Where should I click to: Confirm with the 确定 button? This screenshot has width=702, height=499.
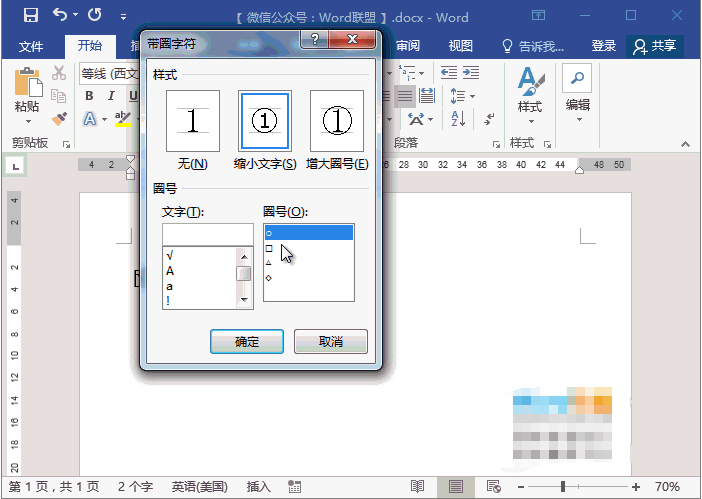tap(247, 342)
